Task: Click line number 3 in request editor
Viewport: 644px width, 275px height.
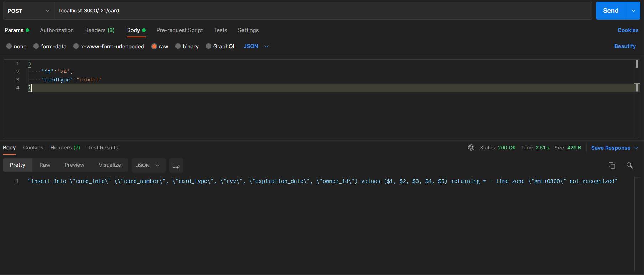Action: pos(17,80)
